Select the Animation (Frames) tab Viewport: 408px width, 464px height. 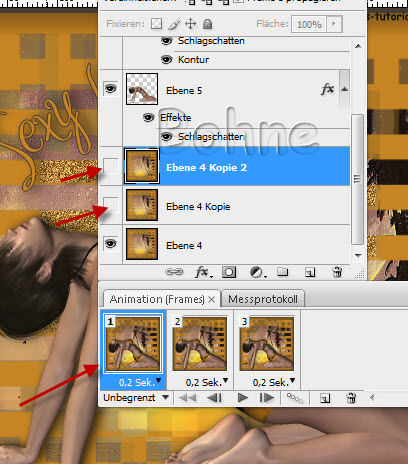[157, 299]
